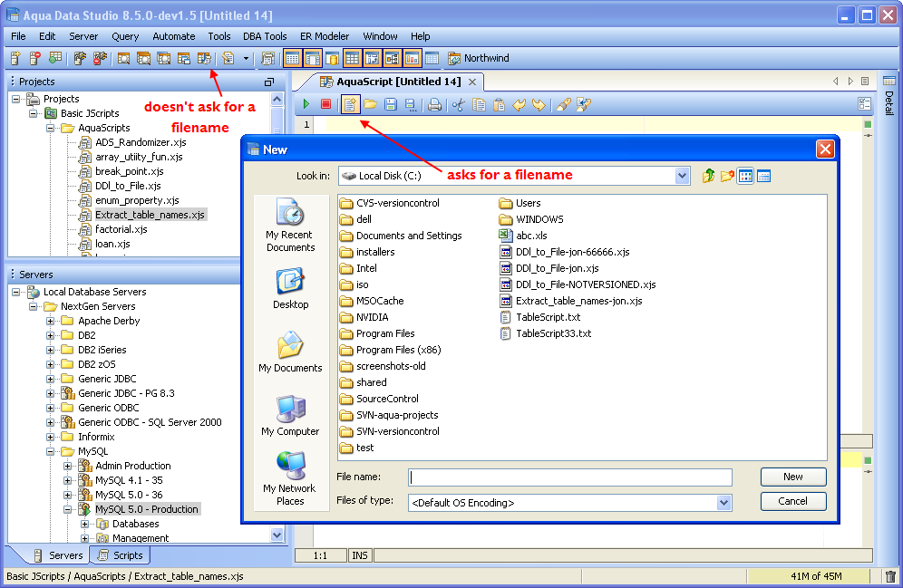Click the Save floppy icon in editor toolbar
Screen dimensions: 903x588
[x=391, y=104]
